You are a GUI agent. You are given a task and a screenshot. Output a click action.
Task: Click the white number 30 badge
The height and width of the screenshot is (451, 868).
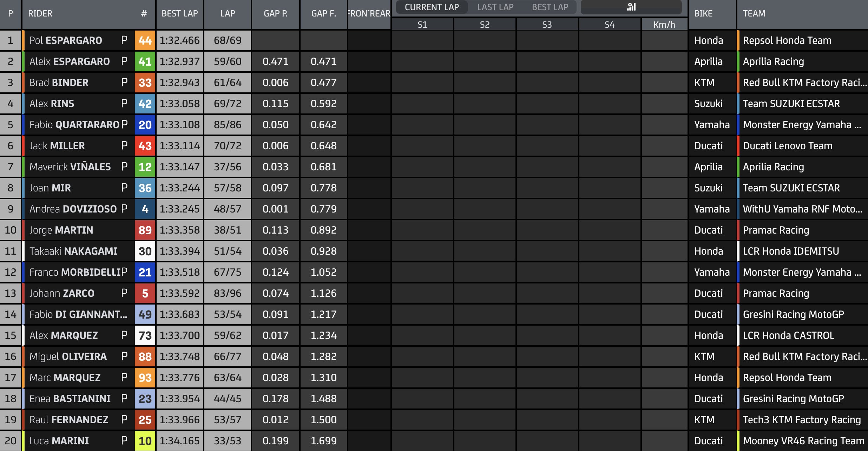(x=145, y=251)
